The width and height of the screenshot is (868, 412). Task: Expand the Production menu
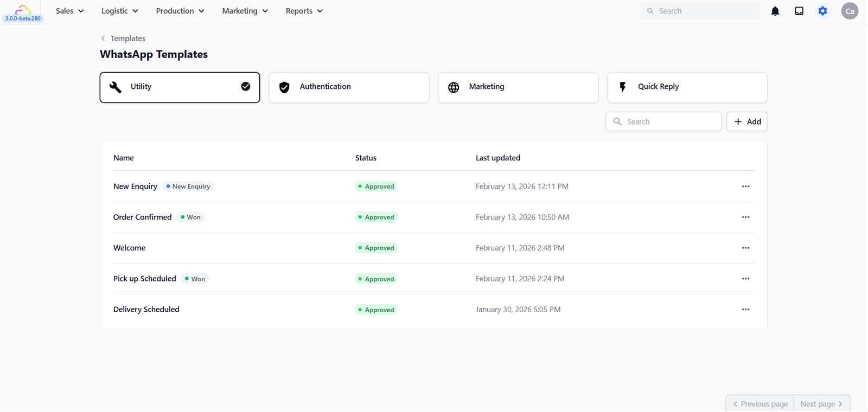coord(180,11)
